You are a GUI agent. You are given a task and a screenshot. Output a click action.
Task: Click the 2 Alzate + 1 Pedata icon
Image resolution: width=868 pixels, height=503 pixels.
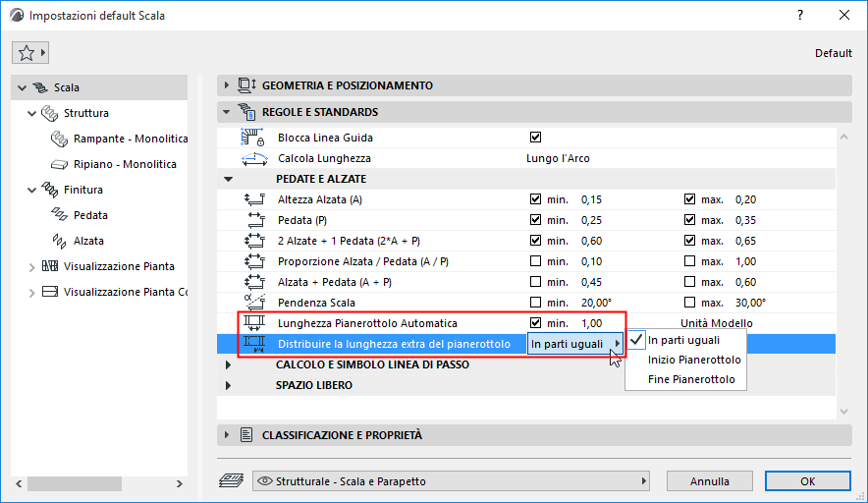pyautogui.click(x=254, y=241)
